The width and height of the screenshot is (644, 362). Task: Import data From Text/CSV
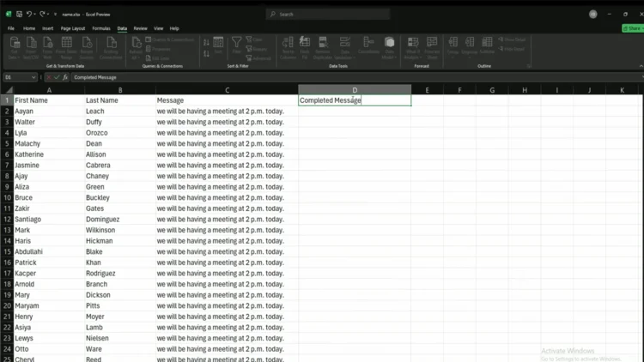point(31,48)
